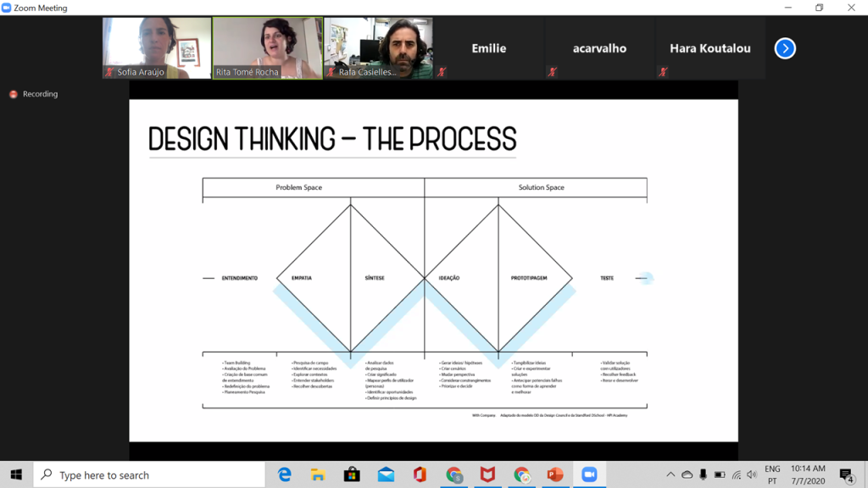This screenshot has width=868, height=488.
Task: Launch McAfee from the taskbar
Action: (x=487, y=474)
